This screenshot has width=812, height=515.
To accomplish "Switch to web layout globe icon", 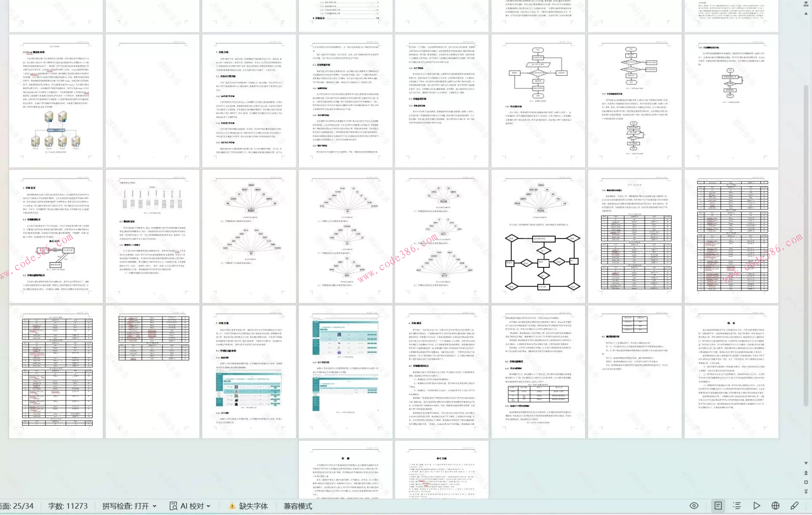I will point(776,506).
